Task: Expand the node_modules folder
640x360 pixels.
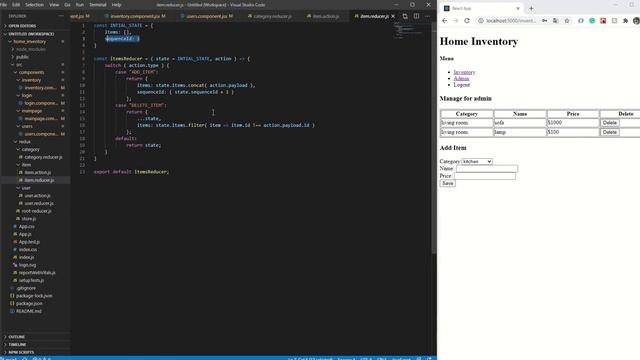Action: click(x=30, y=49)
